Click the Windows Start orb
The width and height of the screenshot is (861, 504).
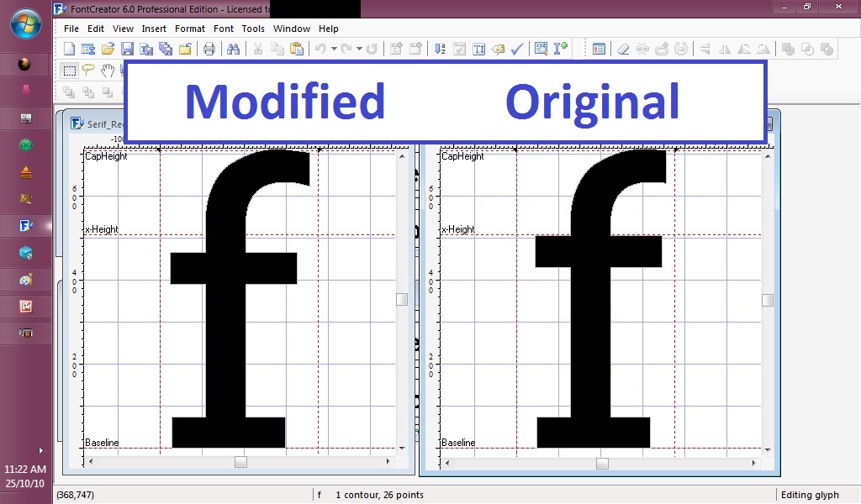pyautogui.click(x=26, y=24)
